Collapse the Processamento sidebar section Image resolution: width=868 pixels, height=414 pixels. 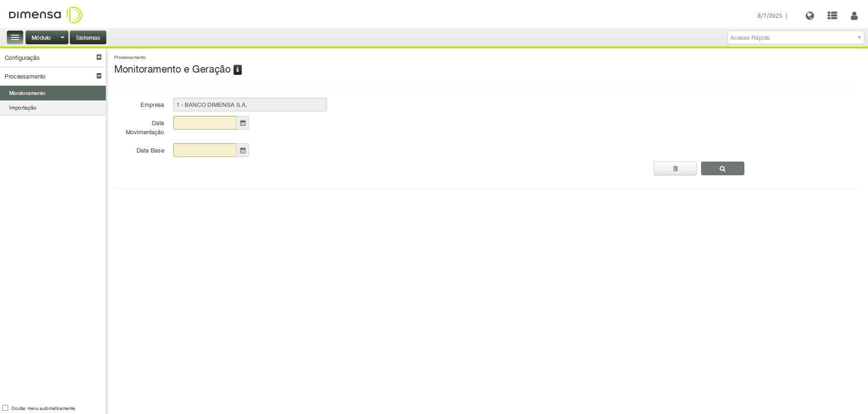(99, 76)
